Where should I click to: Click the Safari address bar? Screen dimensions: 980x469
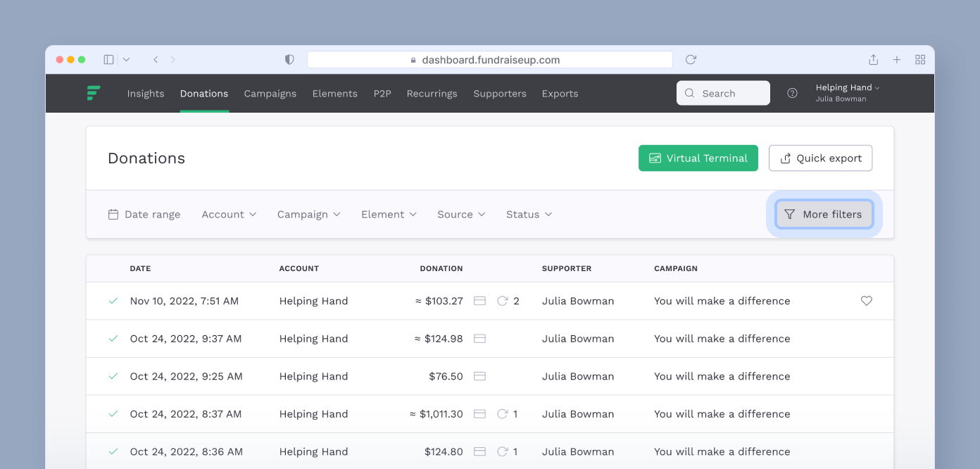(490, 60)
